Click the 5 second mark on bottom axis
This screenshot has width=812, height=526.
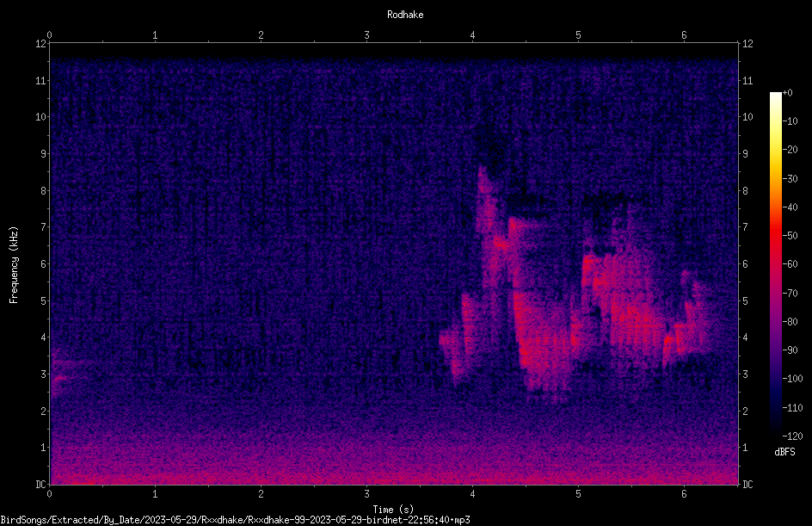coord(578,494)
